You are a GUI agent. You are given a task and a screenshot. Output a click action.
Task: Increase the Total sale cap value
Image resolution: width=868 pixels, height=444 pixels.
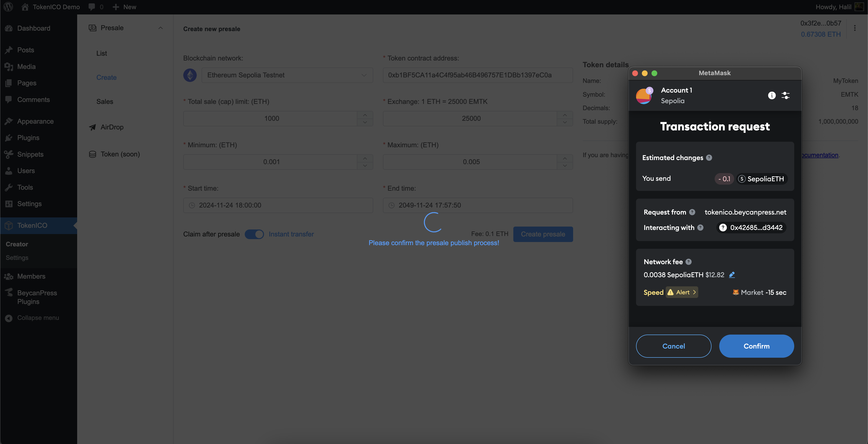365,115
